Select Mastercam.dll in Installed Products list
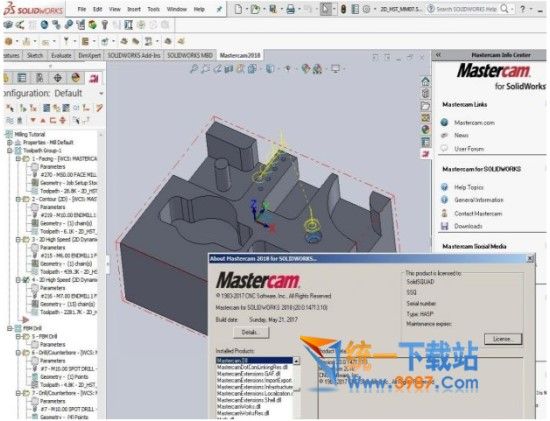 (255, 360)
